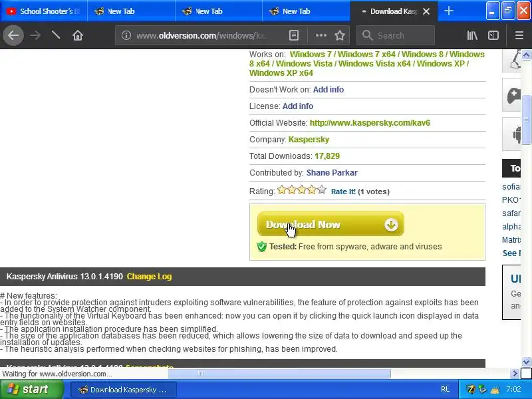Stop loading the current page
The width and height of the screenshot is (532, 399).
[56, 35]
